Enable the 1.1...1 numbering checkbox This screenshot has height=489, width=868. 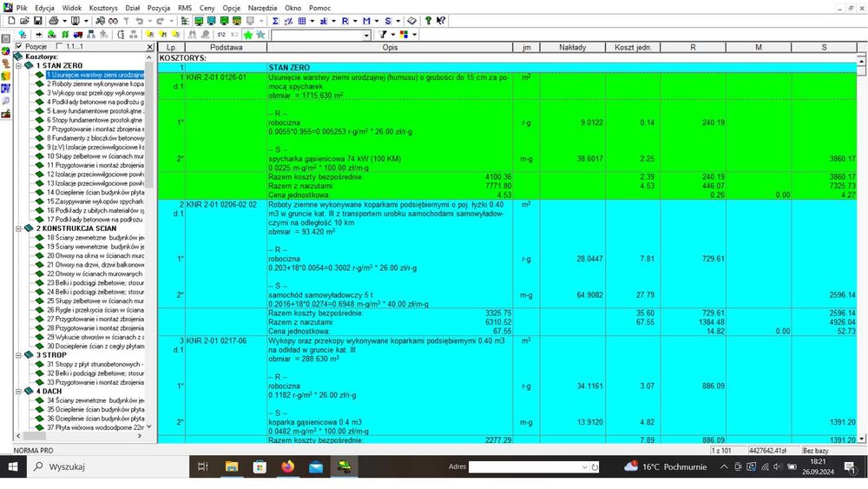click(60, 47)
